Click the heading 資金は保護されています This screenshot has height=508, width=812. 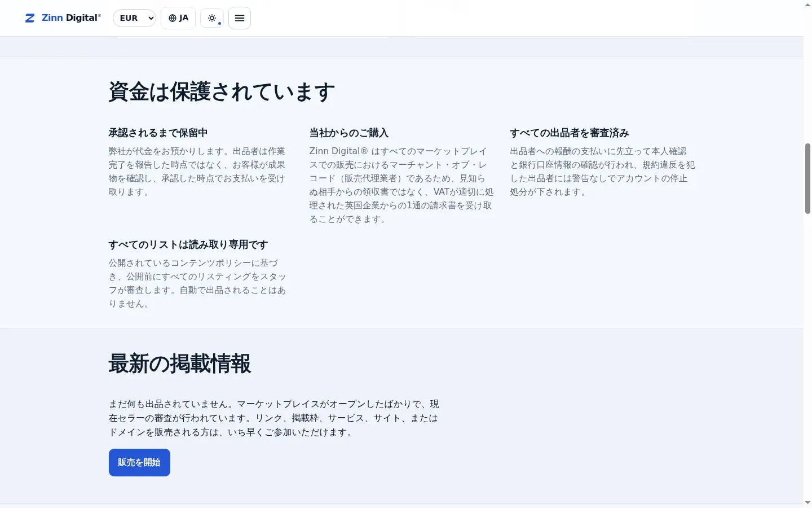222,91
